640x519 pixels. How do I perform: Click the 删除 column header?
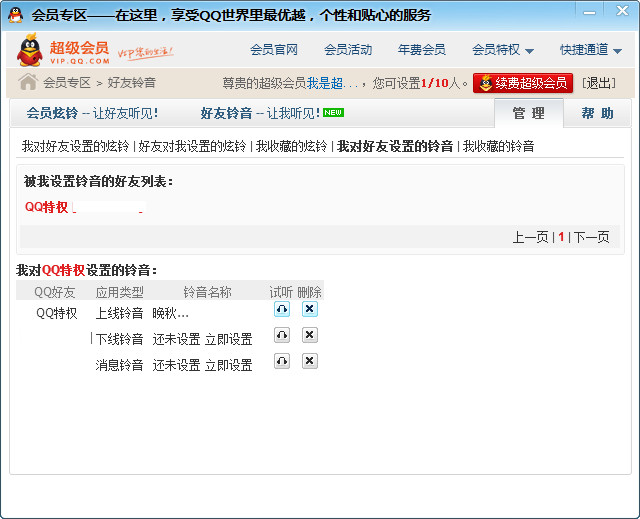coord(309,292)
